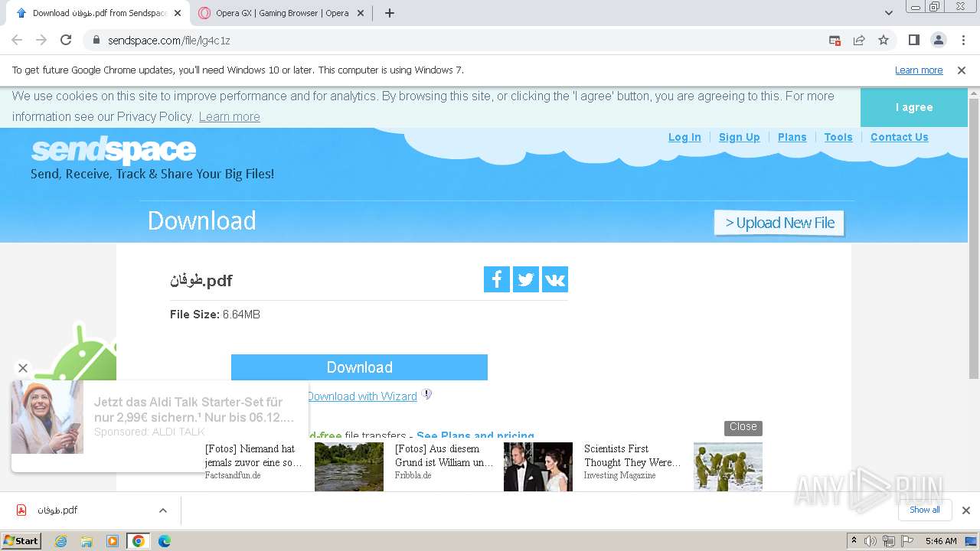
Task: Click the sendspace logo
Action: [x=113, y=150]
